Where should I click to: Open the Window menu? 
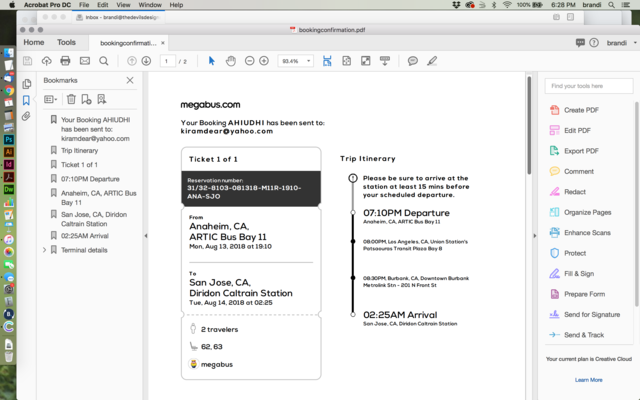pos(150,5)
